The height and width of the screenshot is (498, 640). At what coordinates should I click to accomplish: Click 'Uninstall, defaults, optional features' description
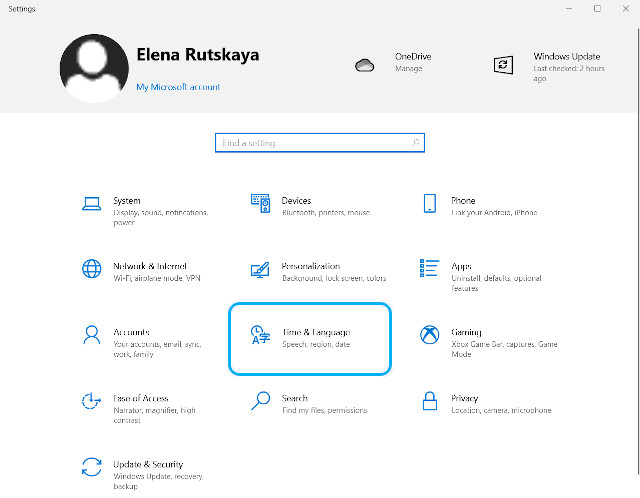[x=496, y=283]
